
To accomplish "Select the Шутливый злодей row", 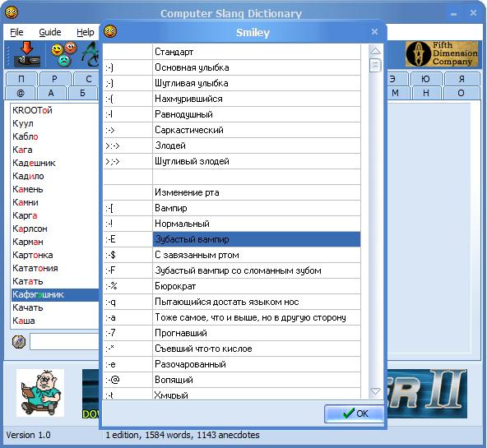I will pos(232,161).
